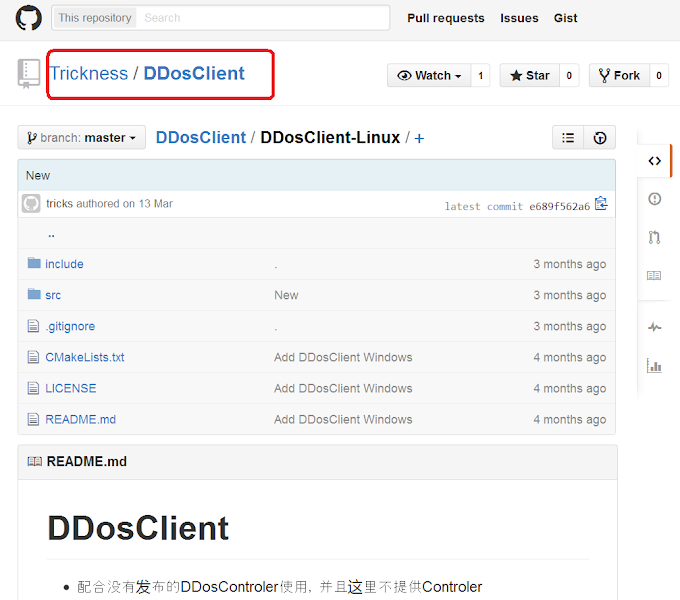Open the src folder

[x=53, y=295]
